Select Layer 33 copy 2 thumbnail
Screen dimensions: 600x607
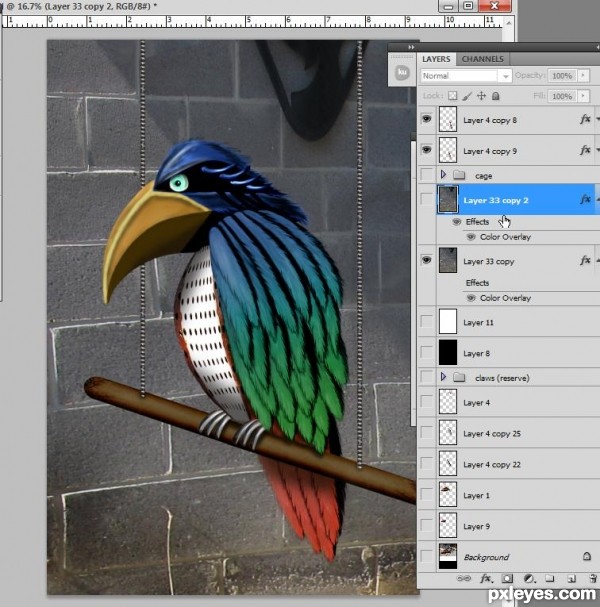coord(448,199)
